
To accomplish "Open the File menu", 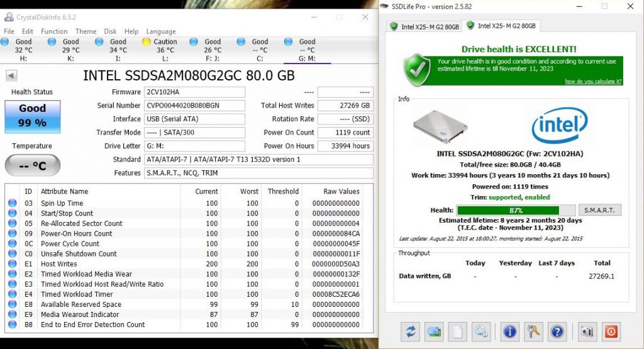I will coord(9,31).
